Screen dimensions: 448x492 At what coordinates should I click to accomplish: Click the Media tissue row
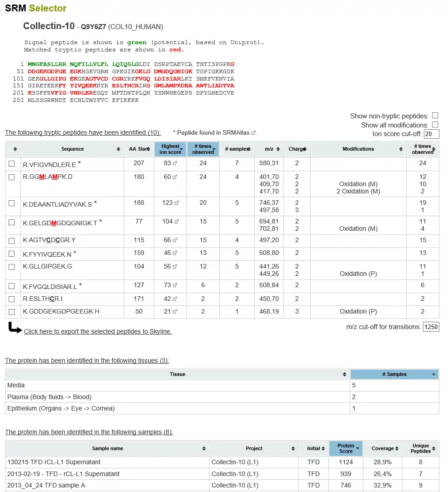[222, 385]
